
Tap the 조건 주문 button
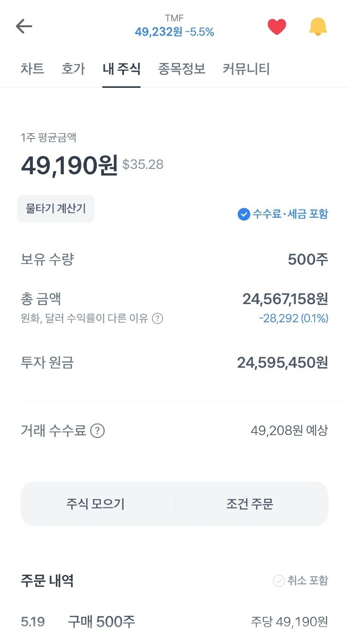coord(250,504)
